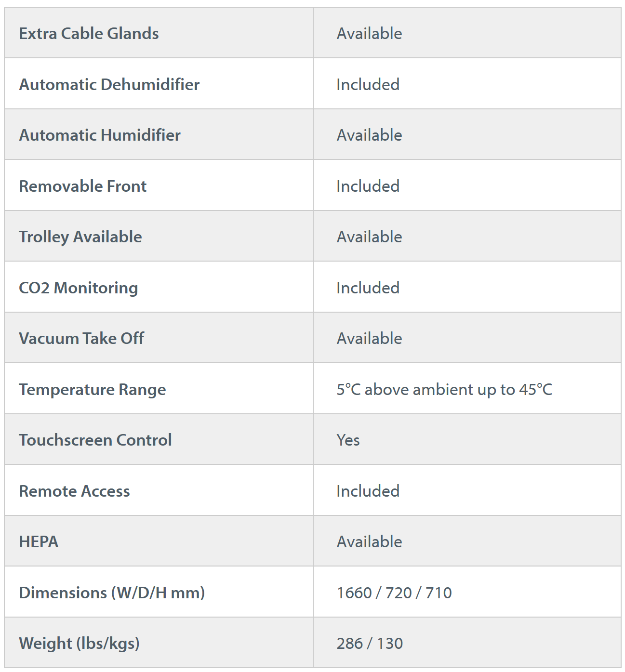Select the 1660 / 720 / 710 dimensions value
625x672 pixels.
[394, 593]
